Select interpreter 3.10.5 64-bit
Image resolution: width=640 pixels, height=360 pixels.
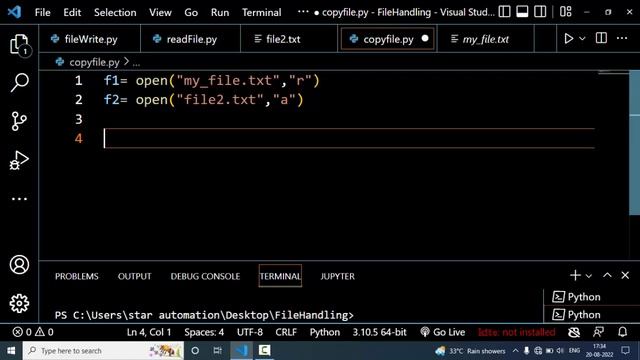point(380,332)
